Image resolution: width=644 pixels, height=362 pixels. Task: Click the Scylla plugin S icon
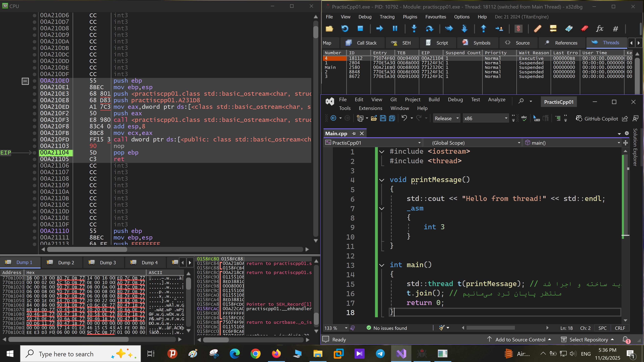(518, 28)
